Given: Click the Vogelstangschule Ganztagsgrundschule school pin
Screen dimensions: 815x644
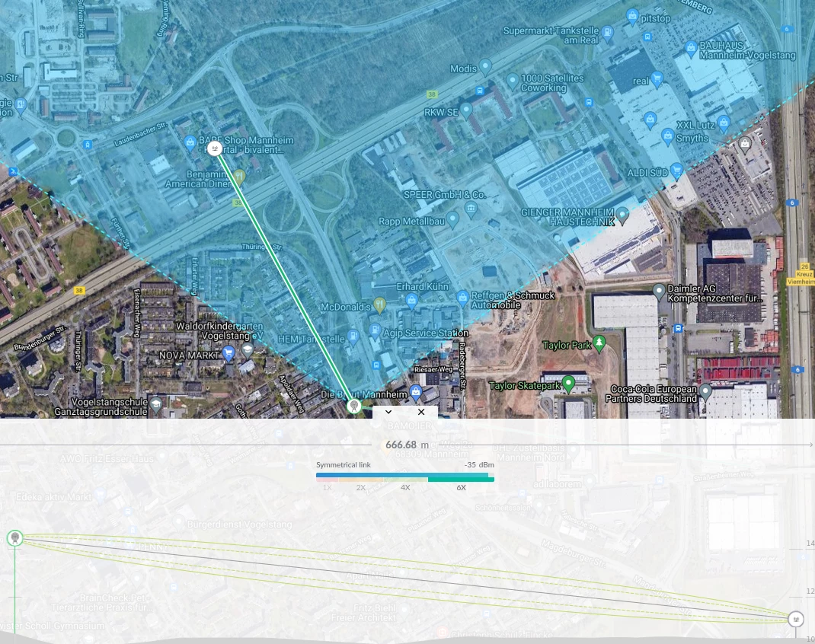Looking at the screenshot, I should (156, 404).
